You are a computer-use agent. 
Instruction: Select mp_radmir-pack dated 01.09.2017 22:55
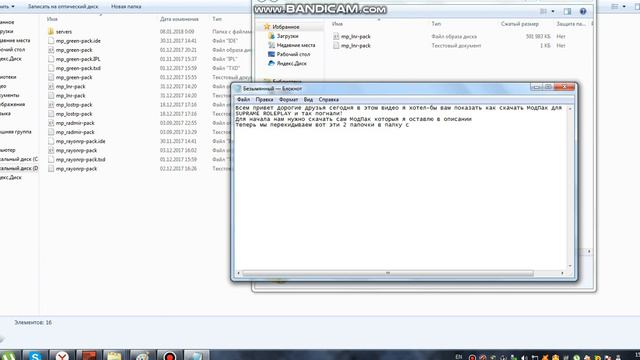tap(75, 123)
